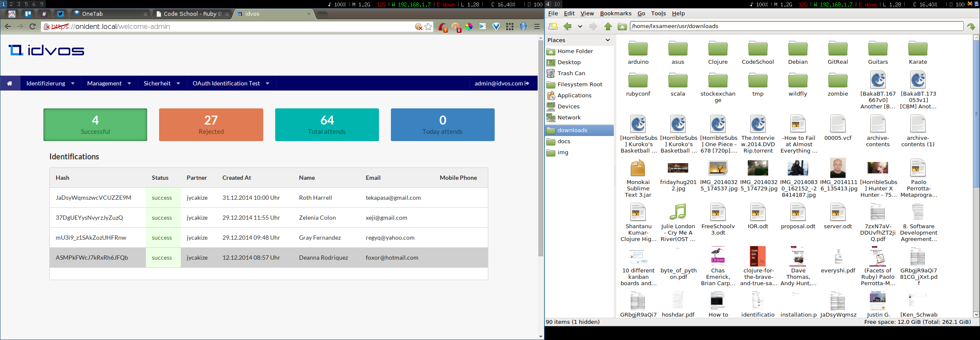Open the File menu
Viewport: 980px width, 340px height.
(x=553, y=14)
